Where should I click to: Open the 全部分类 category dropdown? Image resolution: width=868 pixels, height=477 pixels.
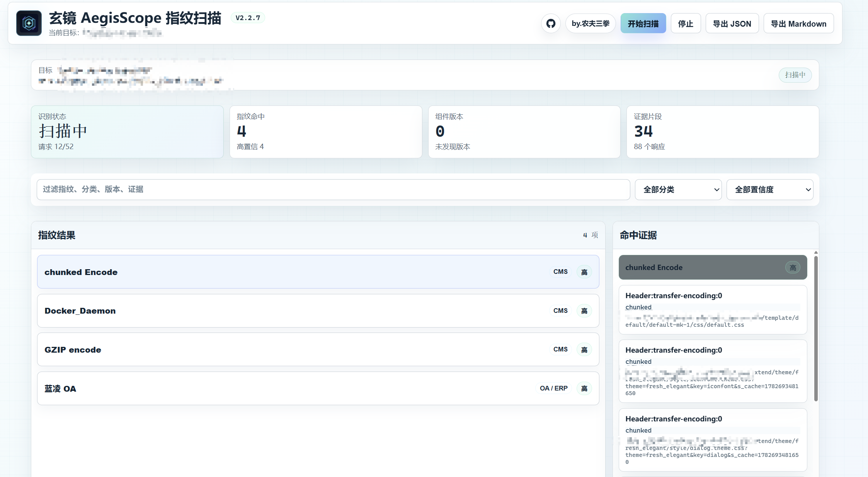coord(678,189)
